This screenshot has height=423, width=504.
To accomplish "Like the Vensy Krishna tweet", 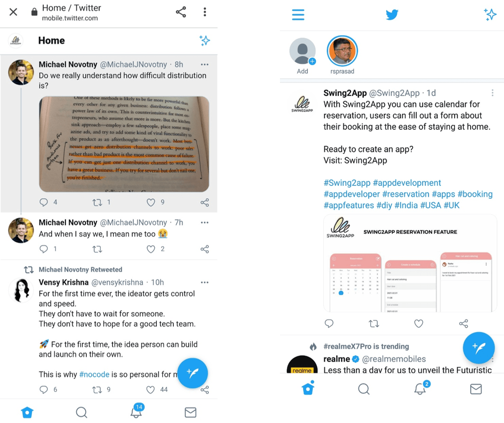I will click(150, 390).
